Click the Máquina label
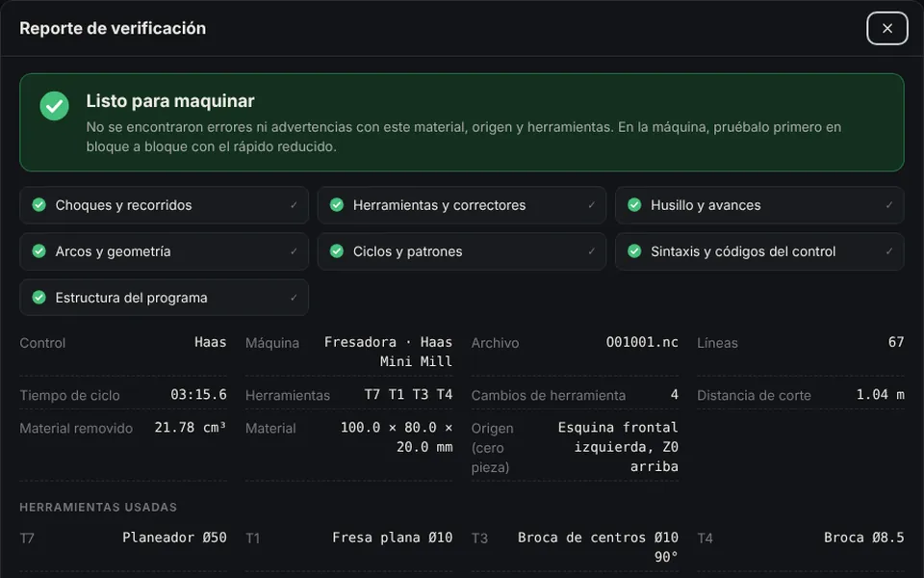 272,343
